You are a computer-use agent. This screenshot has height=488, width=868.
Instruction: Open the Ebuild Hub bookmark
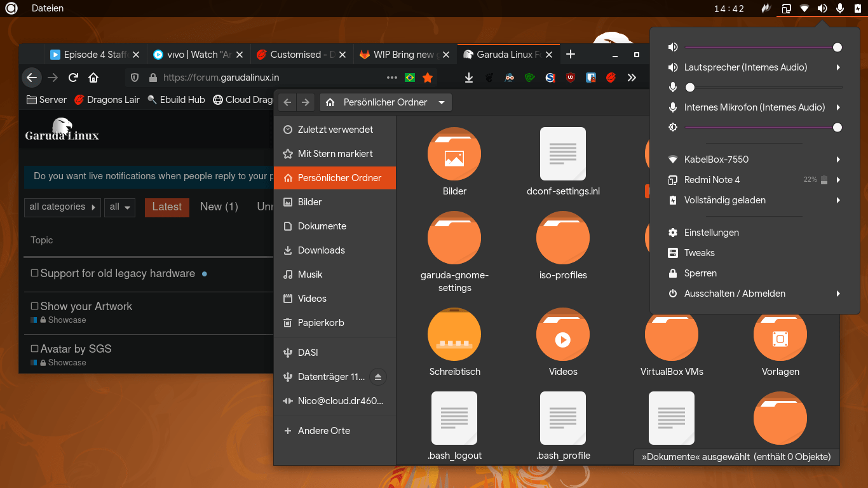pos(176,100)
